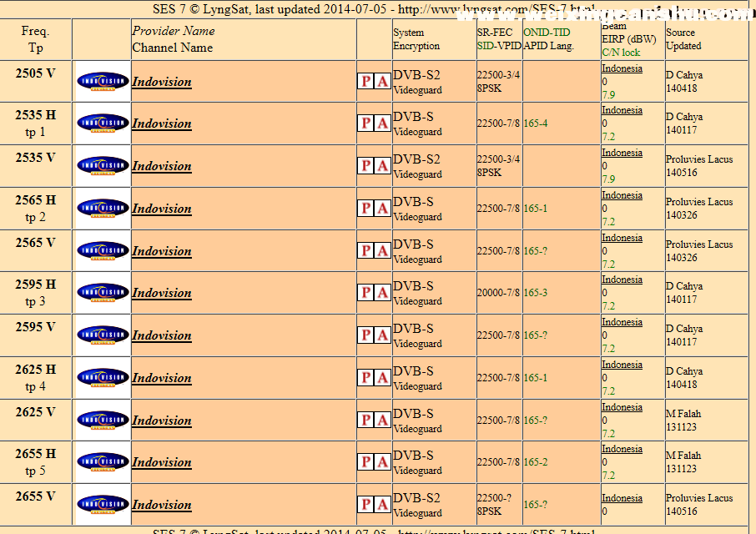The height and width of the screenshot is (534, 756).
Task: Open the Indovision link for 2565 H tp 2
Action: (x=162, y=209)
